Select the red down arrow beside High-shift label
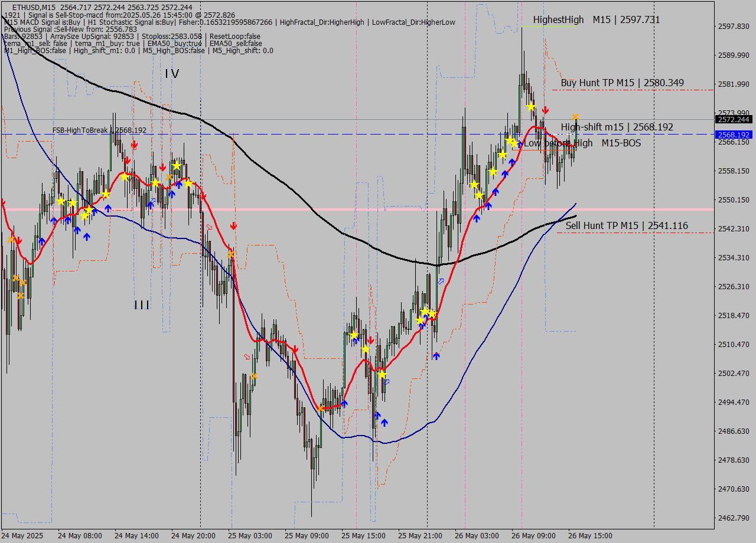 (x=546, y=110)
